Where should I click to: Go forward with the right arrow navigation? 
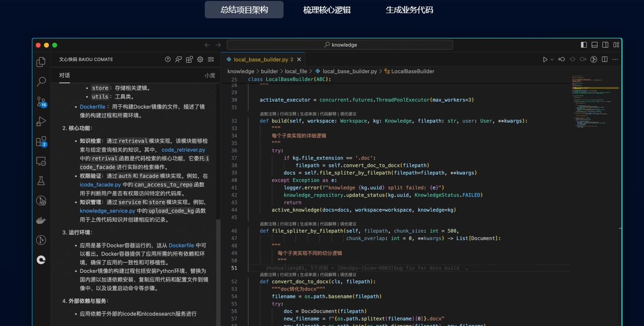[218, 45]
